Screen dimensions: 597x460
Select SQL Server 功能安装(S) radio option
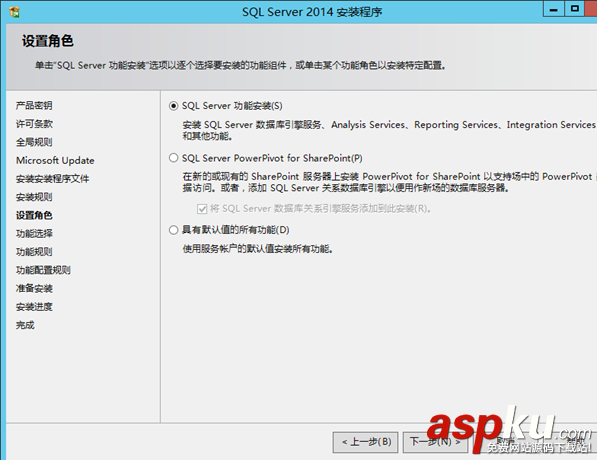tap(173, 106)
